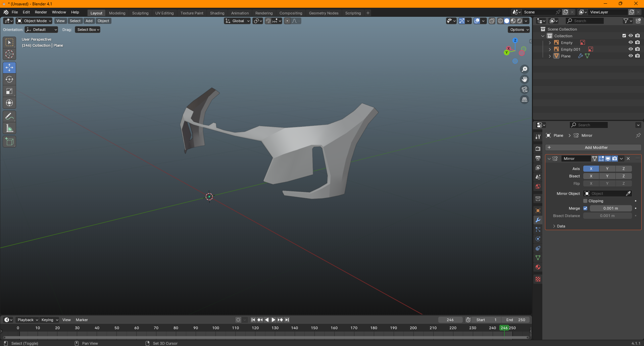Hide the Plane object in viewport
The height and width of the screenshot is (346, 644).
click(631, 56)
